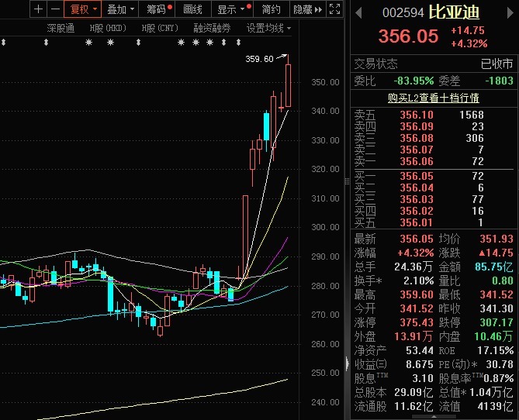Click the minus zoom-out chart button
The image size is (519, 420).
pos(55,9)
